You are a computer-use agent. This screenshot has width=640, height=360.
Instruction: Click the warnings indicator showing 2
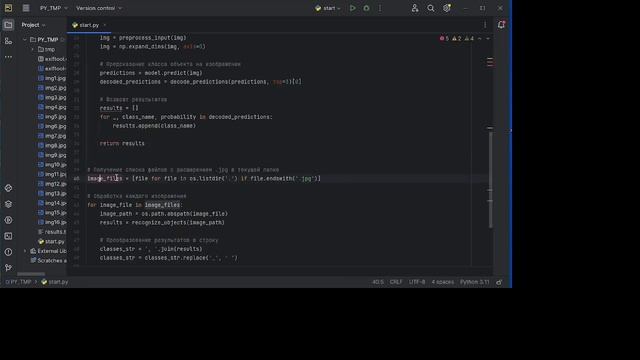457,38
